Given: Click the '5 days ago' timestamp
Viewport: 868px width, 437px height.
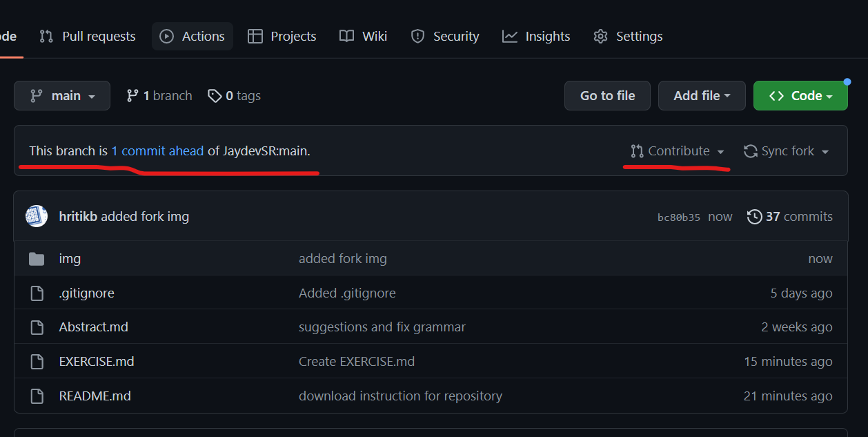Looking at the screenshot, I should click(802, 293).
